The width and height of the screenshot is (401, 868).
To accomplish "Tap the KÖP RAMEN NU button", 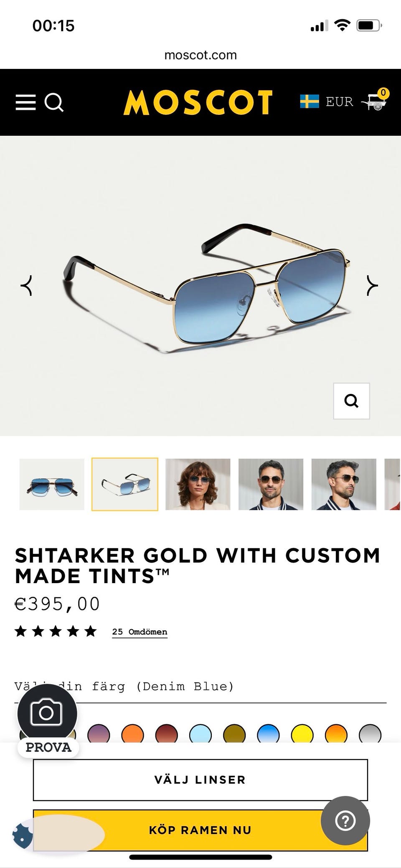I will point(200,830).
